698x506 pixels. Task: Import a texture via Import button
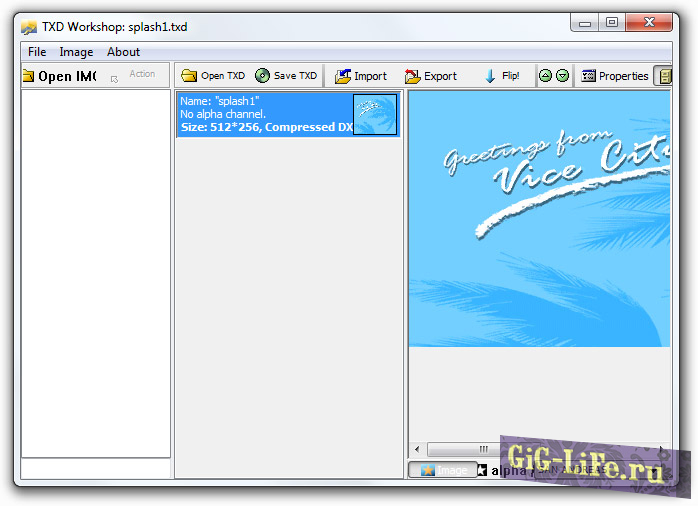click(361, 76)
